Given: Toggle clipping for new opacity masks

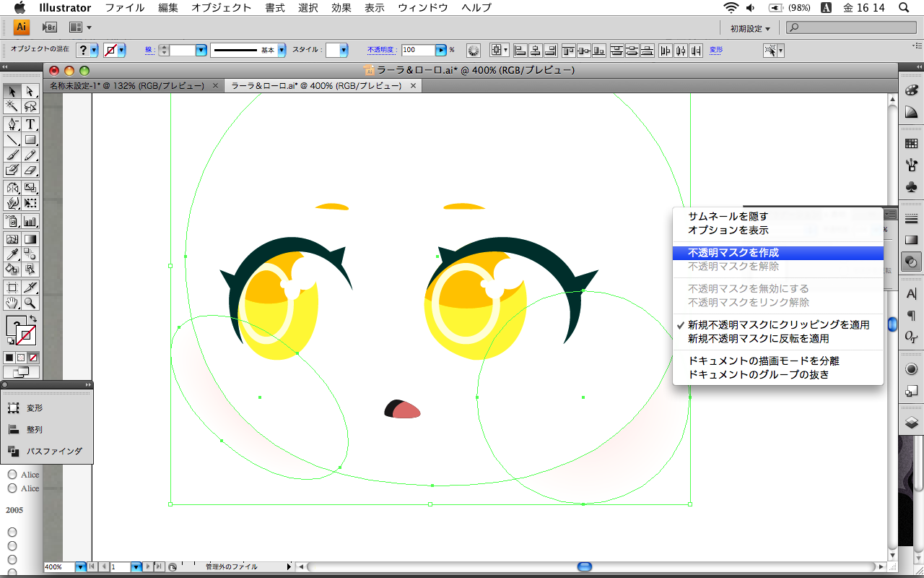Looking at the screenshot, I should pos(778,325).
